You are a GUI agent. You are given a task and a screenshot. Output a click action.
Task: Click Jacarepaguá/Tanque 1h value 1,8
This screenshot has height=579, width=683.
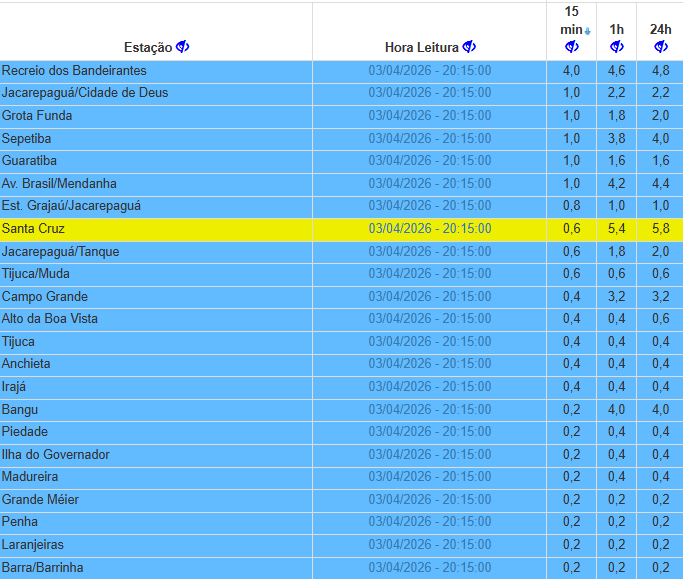pyautogui.click(x=616, y=251)
